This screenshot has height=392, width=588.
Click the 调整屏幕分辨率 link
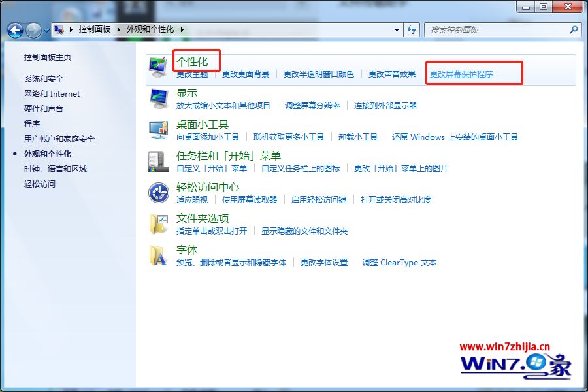coord(312,105)
